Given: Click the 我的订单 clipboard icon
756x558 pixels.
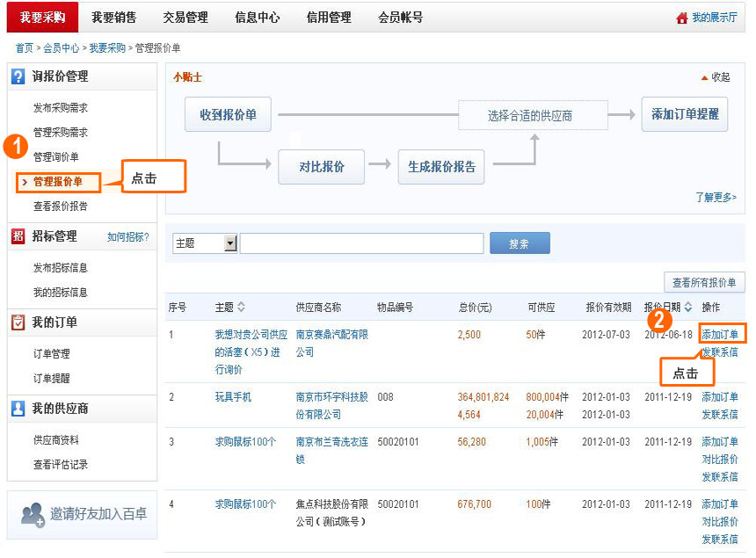Looking at the screenshot, I should click(18, 322).
